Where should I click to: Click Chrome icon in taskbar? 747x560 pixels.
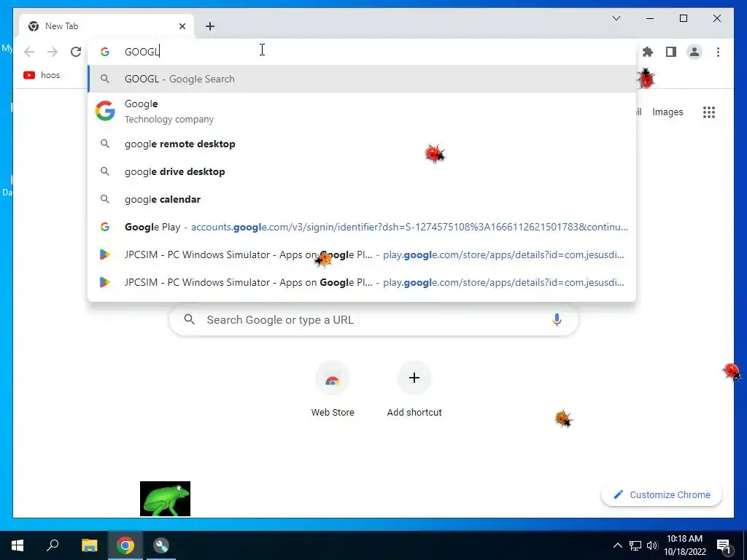point(125,545)
